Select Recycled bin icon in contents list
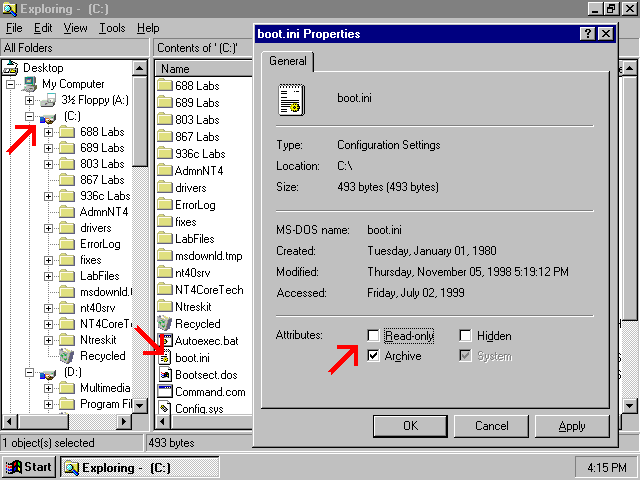Viewport: 640px width, 480px height. (164, 323)
